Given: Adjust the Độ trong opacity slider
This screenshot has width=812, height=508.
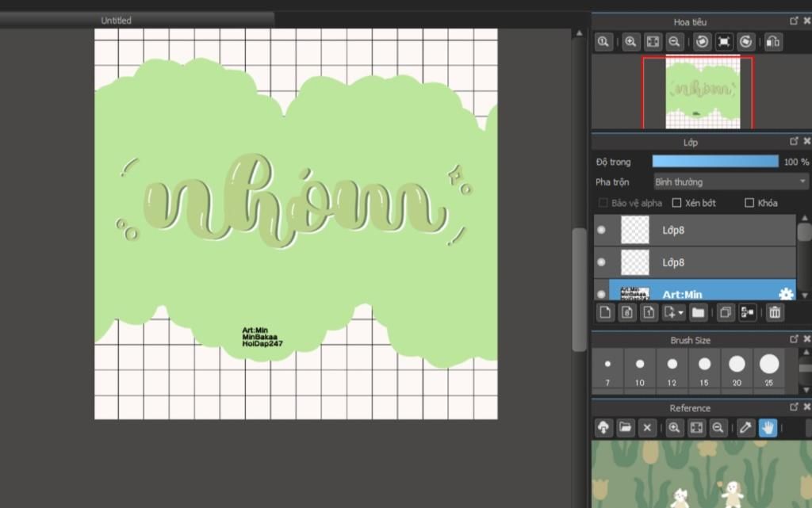Looking at the screenshot, I should click(715, 162).
